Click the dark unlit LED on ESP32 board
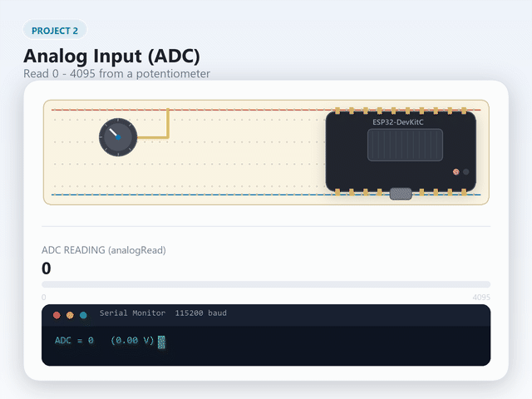 (x=466, y=172)
